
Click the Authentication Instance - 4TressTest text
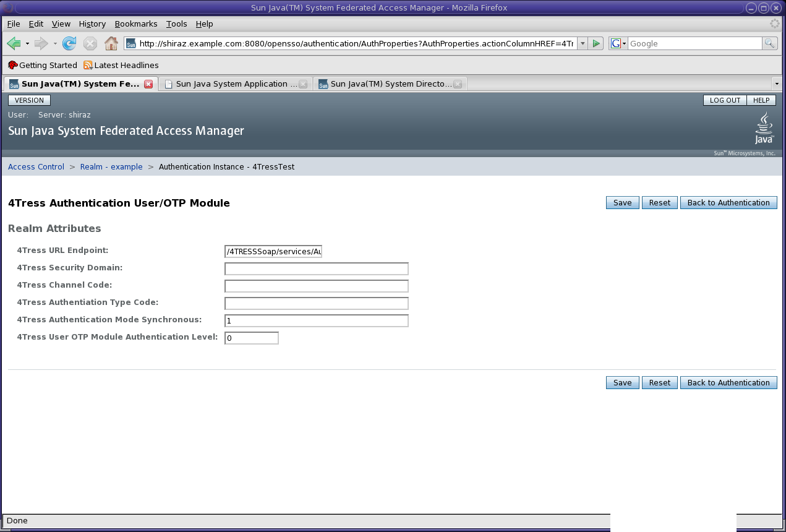[x=226, y=167]
